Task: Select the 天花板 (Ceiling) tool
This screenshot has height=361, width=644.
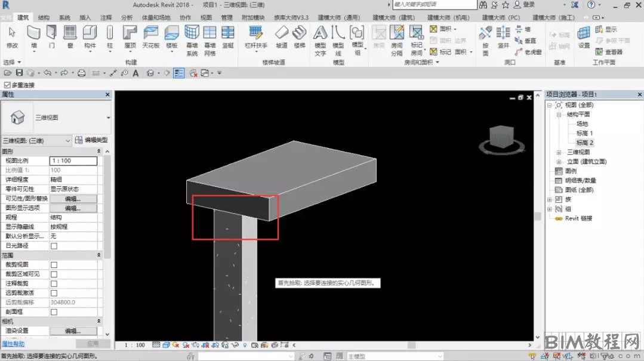Action: (151, 37)
